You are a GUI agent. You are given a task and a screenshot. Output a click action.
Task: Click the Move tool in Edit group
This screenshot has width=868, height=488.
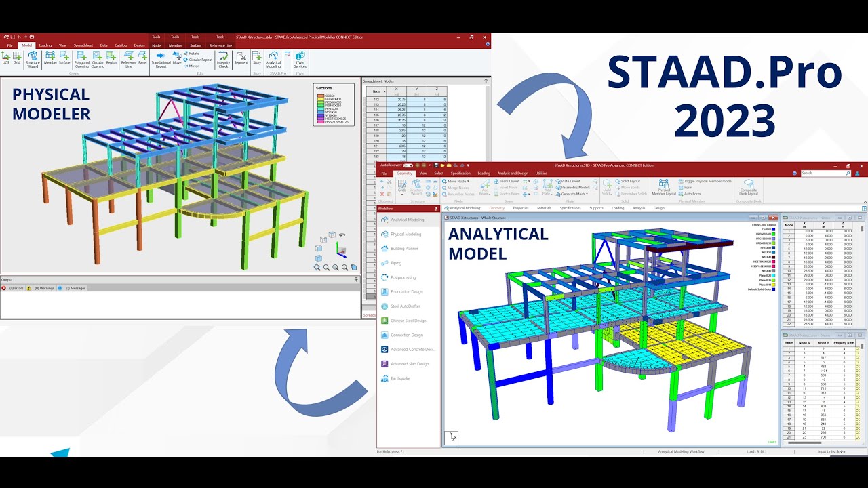pos(177,58)
